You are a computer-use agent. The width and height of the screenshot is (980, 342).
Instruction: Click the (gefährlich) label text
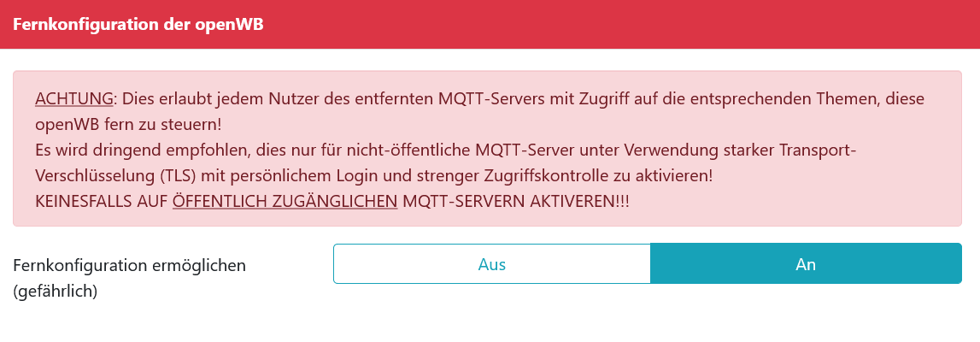click(55, 291)
